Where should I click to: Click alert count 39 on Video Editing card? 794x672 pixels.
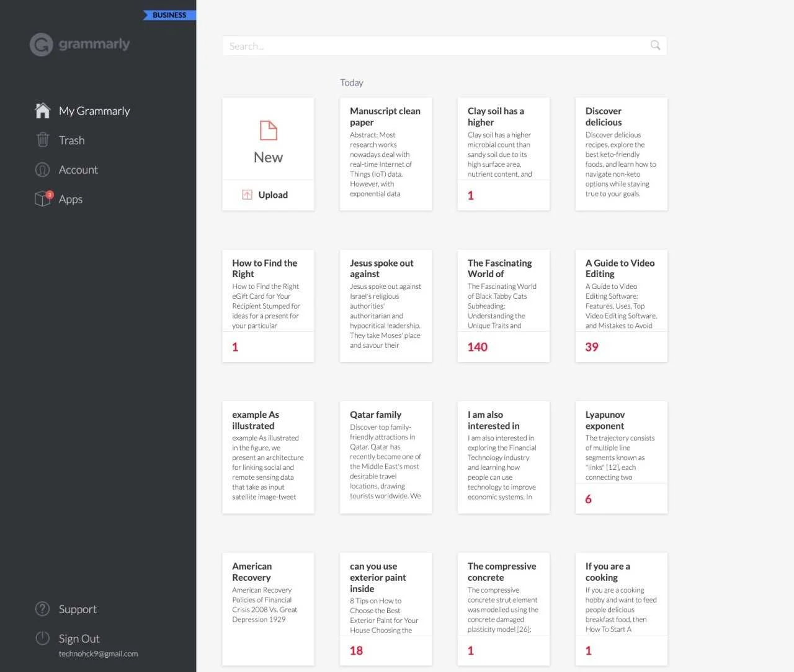(x=592, y=347)
